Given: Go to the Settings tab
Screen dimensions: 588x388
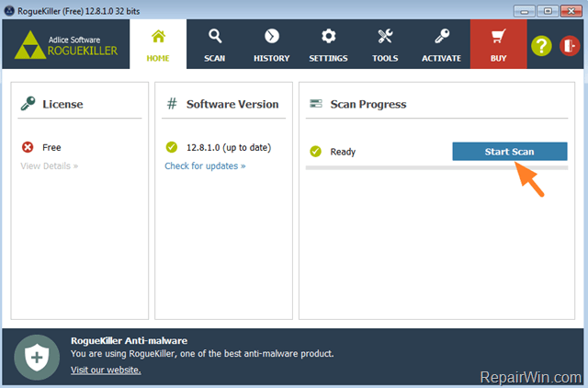Looking at the screenshot, I should [x=329, y=44].
